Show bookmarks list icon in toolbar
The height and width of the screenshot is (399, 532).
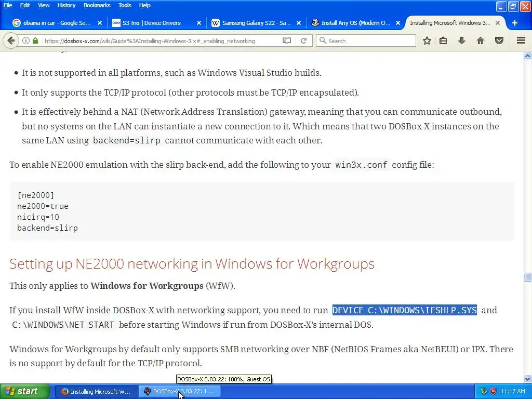click(x=443, y=41)
